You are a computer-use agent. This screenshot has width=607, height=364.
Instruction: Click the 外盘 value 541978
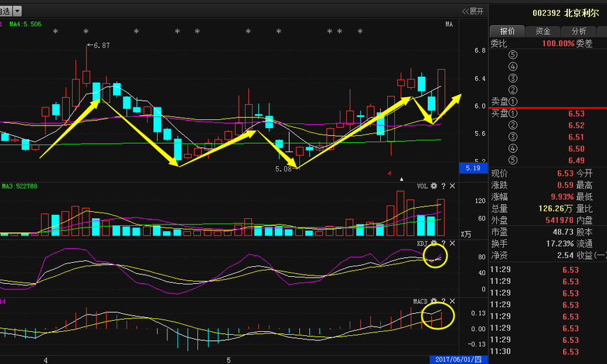point(560,220)
